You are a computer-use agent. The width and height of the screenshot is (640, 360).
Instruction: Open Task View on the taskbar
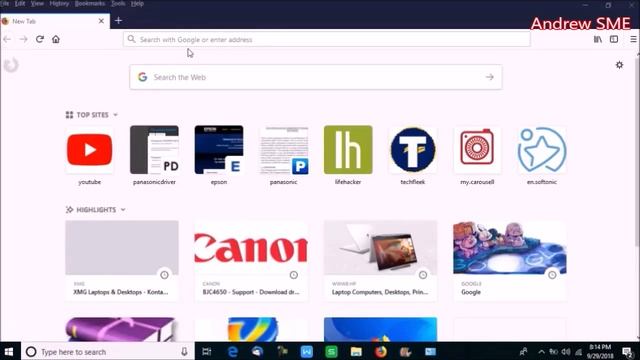click(x=207, y=351)
